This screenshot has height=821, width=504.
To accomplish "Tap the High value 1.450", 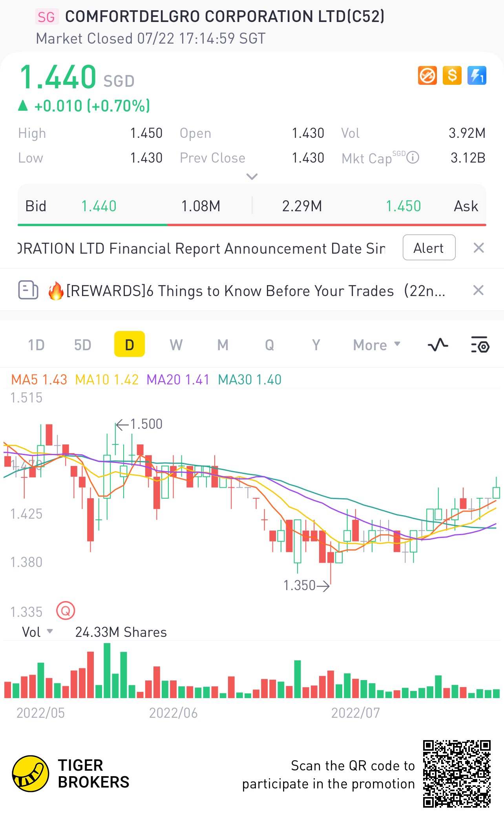I will [x=146, y=133].
